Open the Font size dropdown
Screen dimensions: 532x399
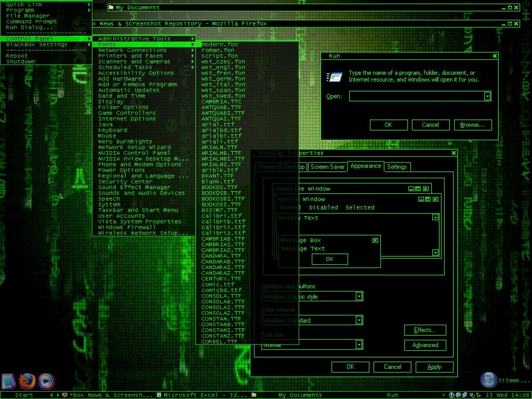click(x=359, y=345)
